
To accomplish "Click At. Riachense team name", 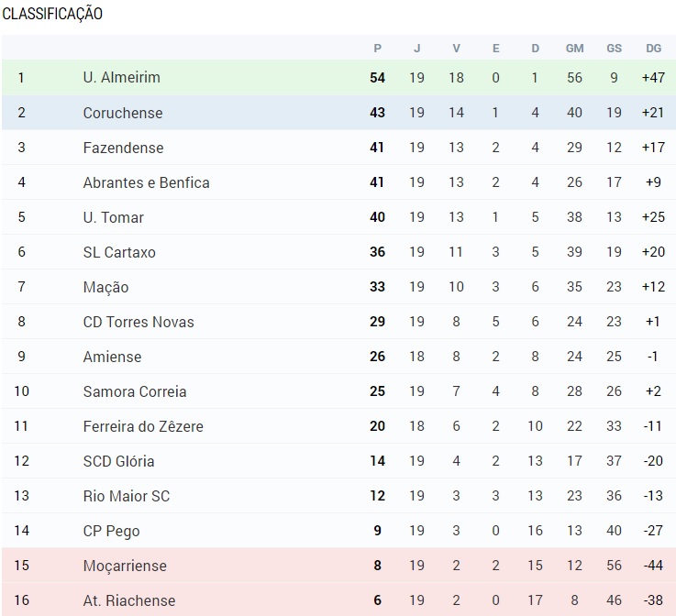I will pos(128,600).
